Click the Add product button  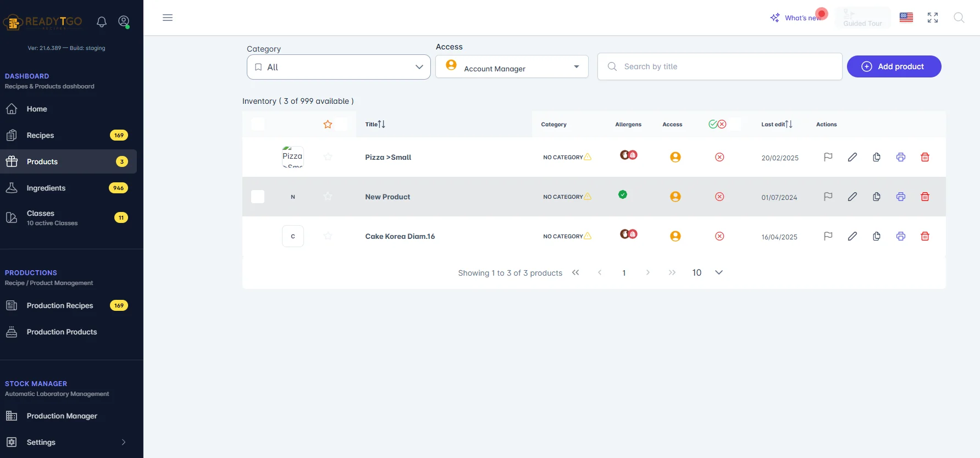[894, 66]
